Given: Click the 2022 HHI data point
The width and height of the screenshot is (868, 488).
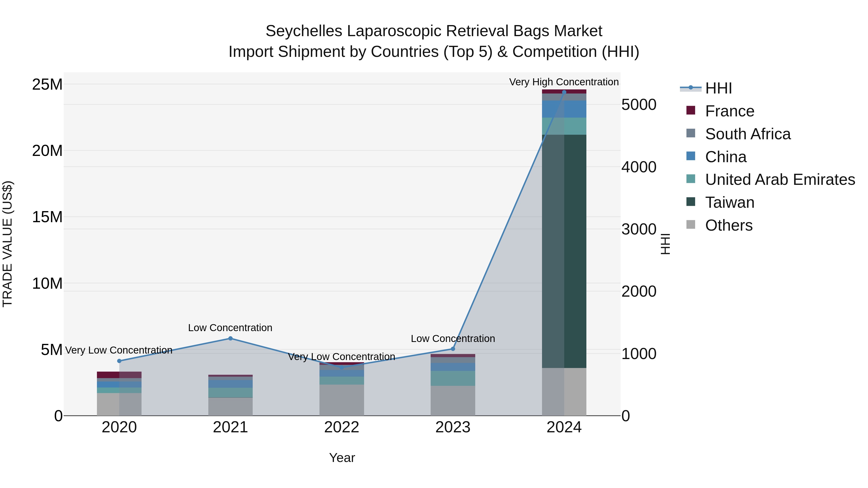Looking at the screenshot, I should 342,368.
